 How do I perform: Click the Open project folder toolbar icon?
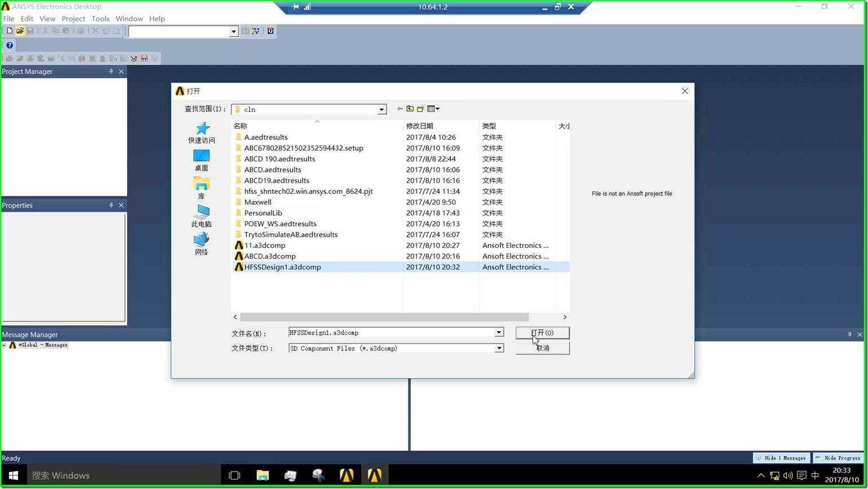[20, 31]
